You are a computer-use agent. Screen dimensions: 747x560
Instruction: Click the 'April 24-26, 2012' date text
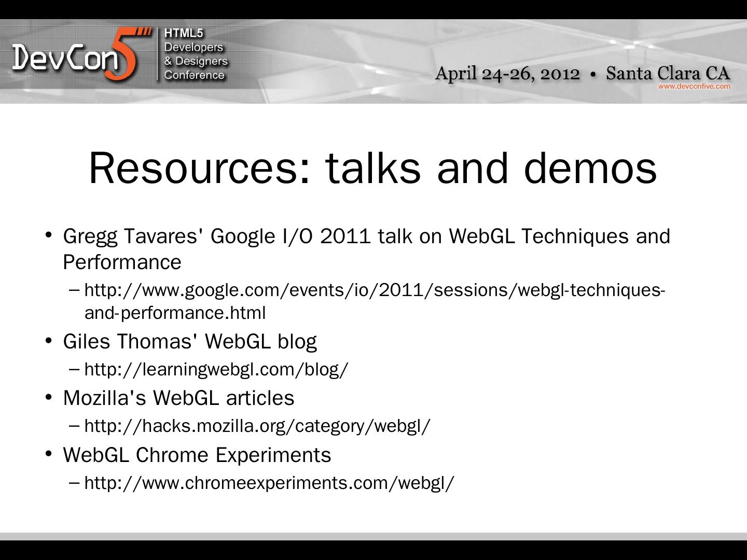pos(507,73)
